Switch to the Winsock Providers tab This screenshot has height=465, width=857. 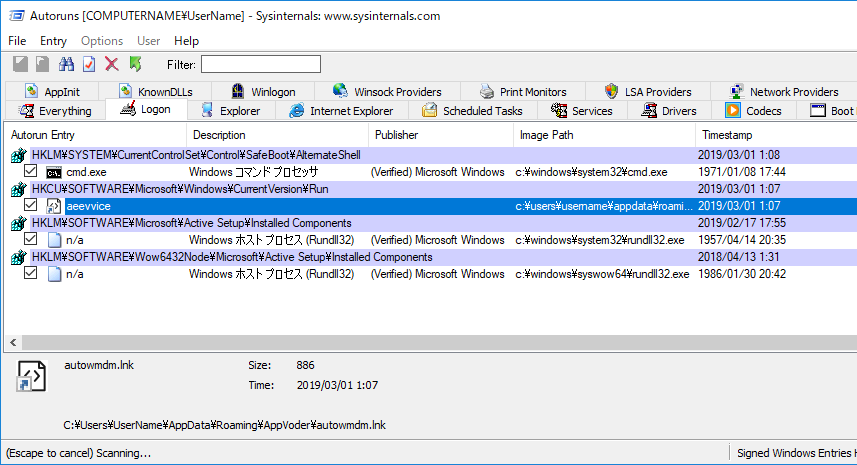[388, 92]
